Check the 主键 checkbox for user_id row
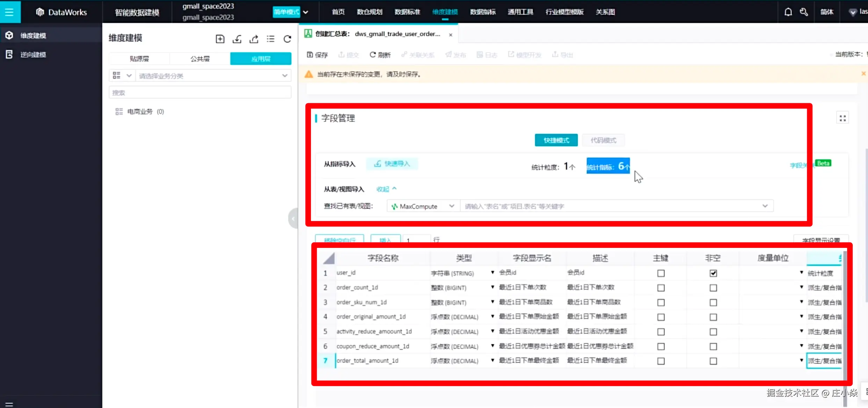 [x=661, y=273]
